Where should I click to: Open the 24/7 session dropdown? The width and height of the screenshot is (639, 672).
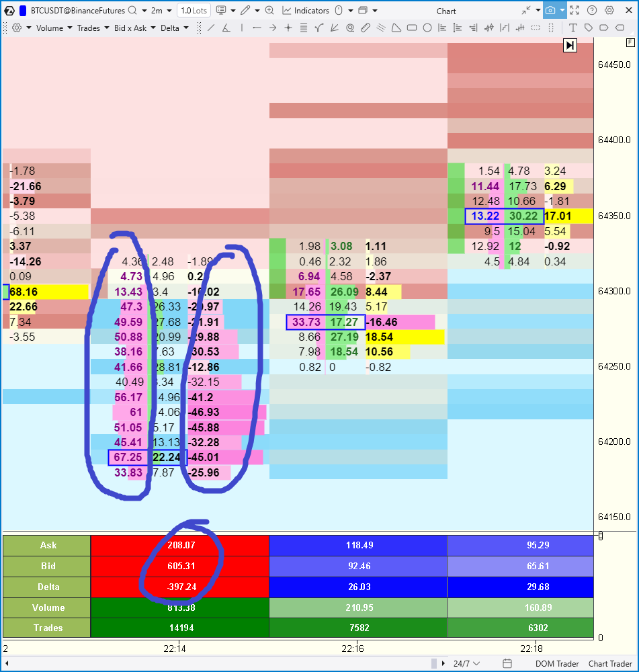(466, 663)
